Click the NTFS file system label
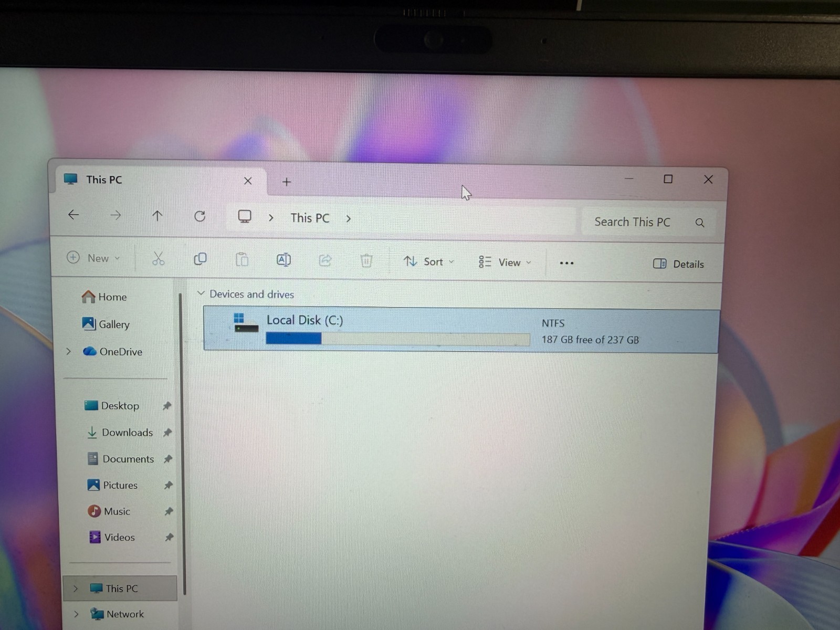The image size is (840, 630). (x=553, y=323)
